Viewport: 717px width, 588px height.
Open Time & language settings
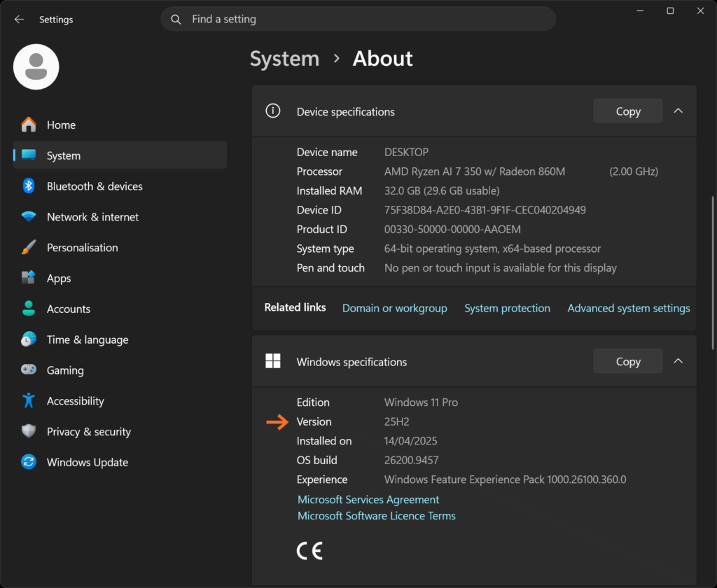point(120,339)
